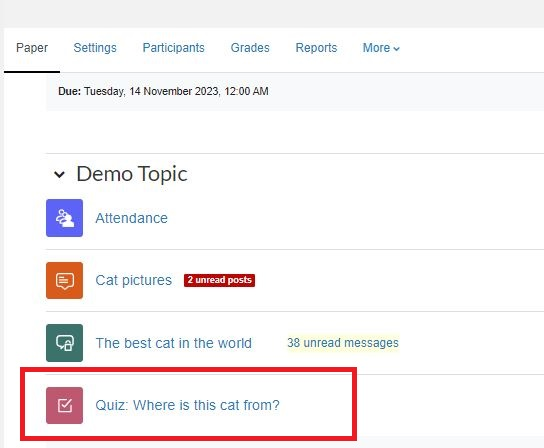This screenshot has height=448, width=544.
Task: Open The best cat in the world chat
Action: [173, 343]
